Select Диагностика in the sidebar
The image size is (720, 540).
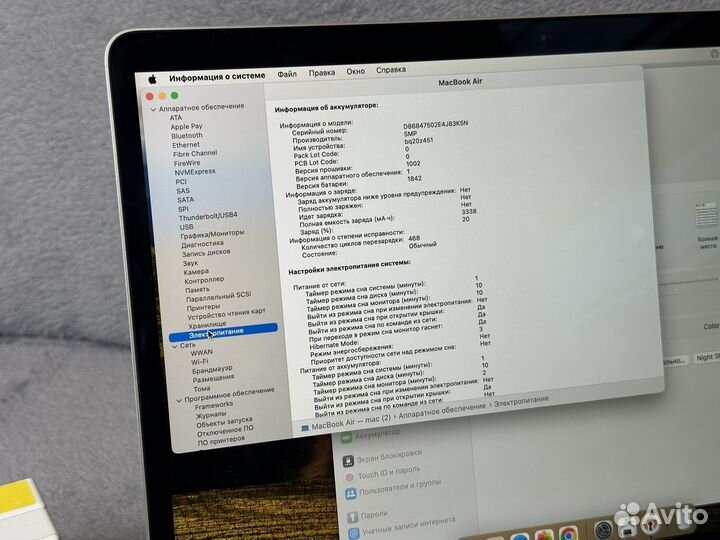202,244
